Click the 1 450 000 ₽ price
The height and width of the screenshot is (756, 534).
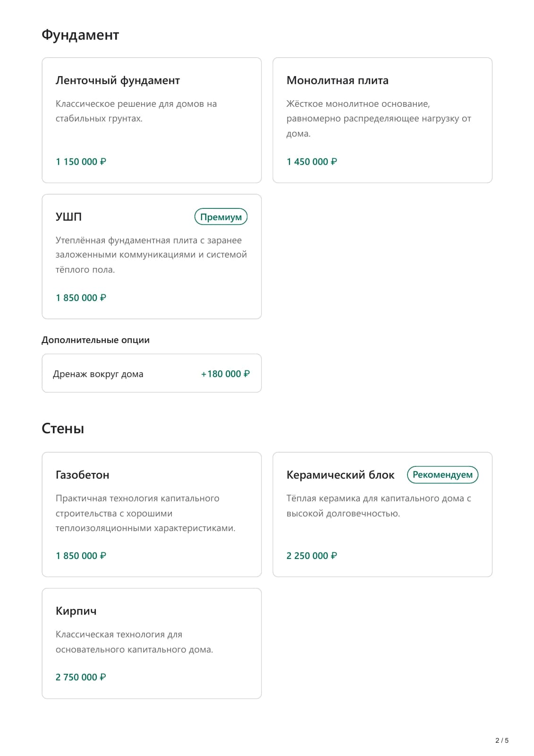pos(312,162)
